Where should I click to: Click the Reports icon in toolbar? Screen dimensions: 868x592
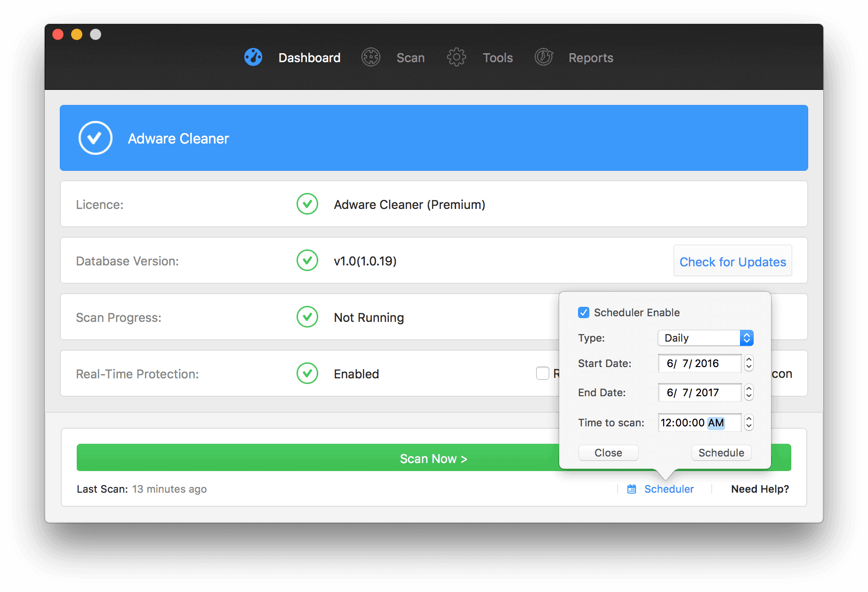(x=544, y=57)
